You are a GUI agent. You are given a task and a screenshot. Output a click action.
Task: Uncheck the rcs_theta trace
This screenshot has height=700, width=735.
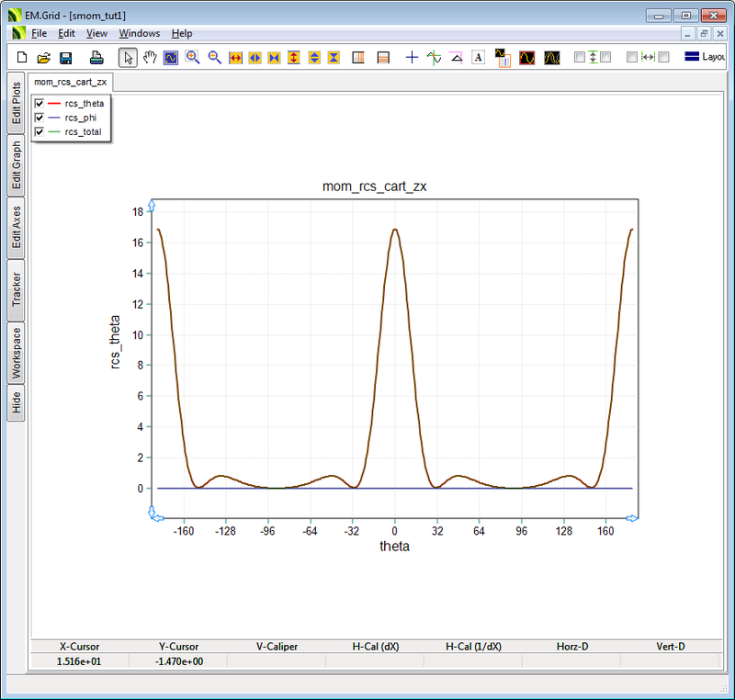point(39,103)
